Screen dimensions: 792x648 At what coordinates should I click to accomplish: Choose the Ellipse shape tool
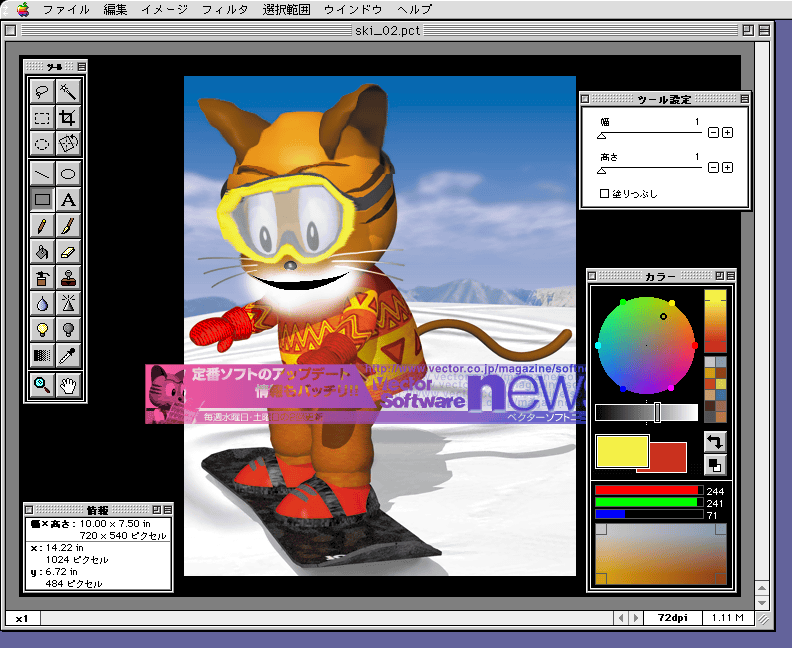point(68,174)
